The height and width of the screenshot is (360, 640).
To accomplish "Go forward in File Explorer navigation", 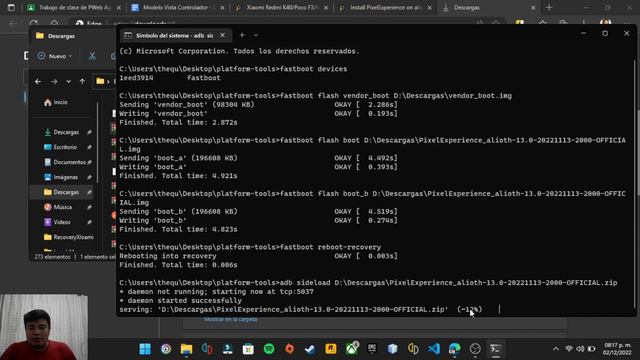I will pos(54,82).
